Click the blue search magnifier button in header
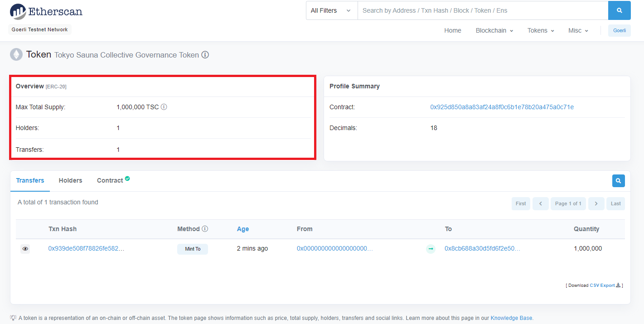644x324 pixels. 619,10
